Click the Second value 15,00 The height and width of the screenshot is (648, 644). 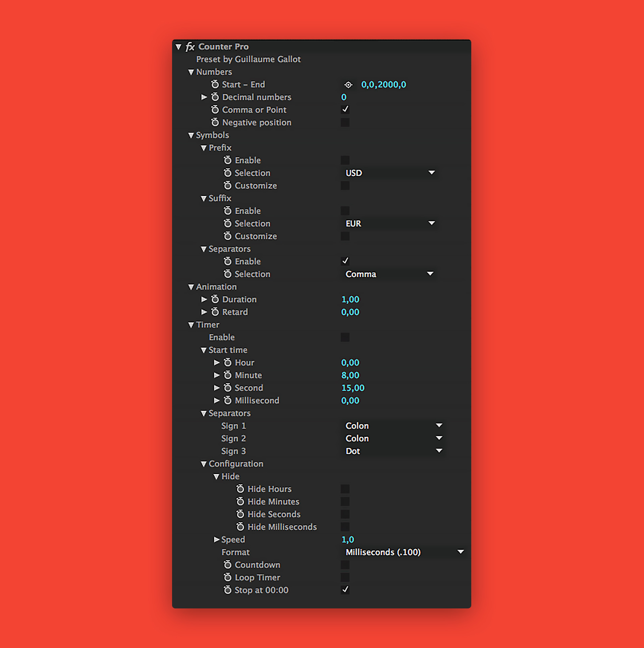tap(353, 388)
